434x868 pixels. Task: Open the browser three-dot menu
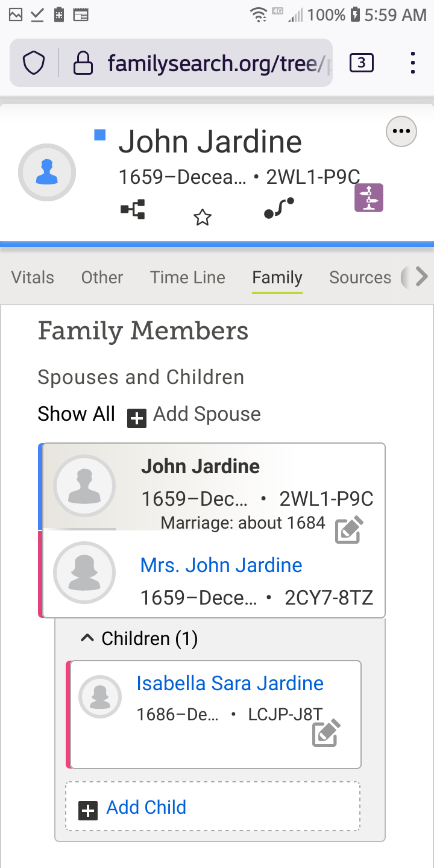tap(413, 63)
